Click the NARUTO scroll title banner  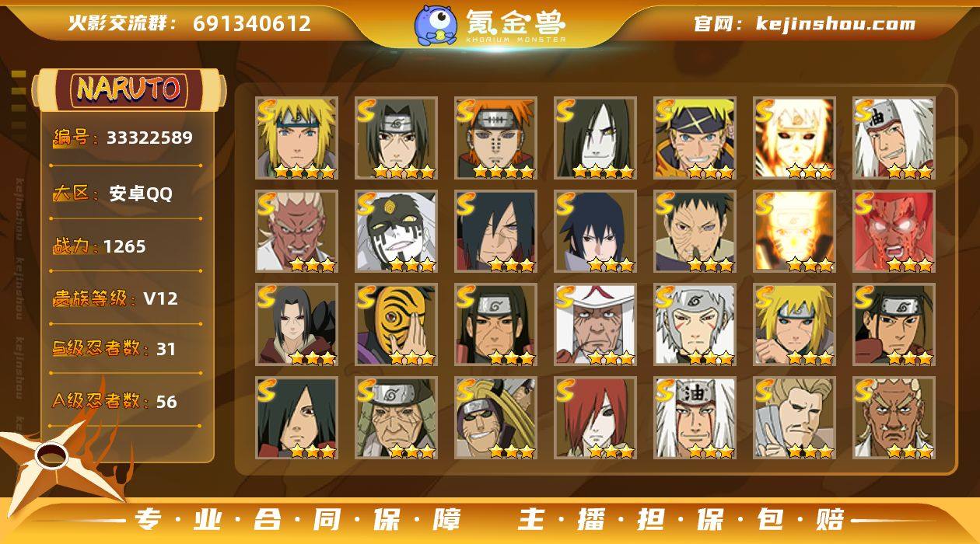pyautogui.click(x=129, y=89)
